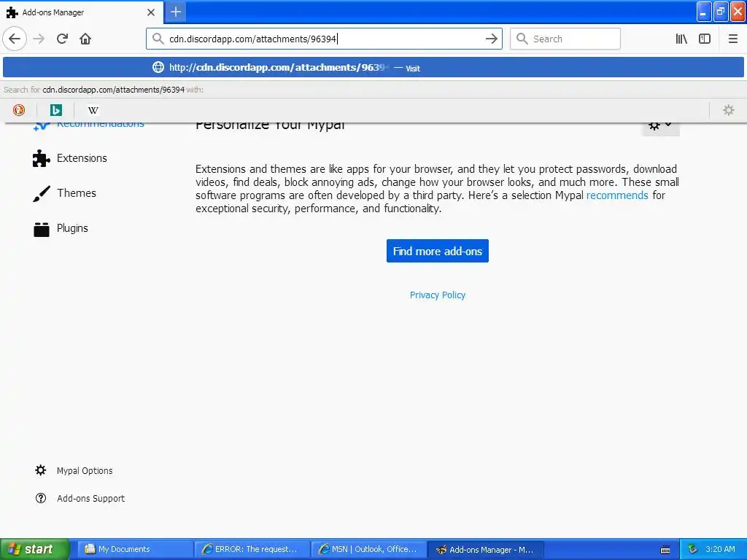
Task: Open search settings gear in dropdown
Action: coord(729,110)
